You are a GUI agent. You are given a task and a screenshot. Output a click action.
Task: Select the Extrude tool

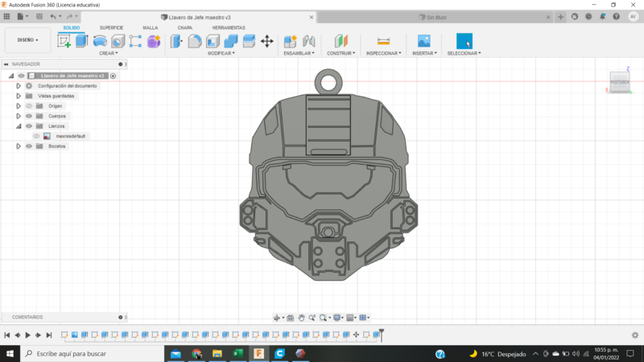pyautogui.click(x=82, y=41)
